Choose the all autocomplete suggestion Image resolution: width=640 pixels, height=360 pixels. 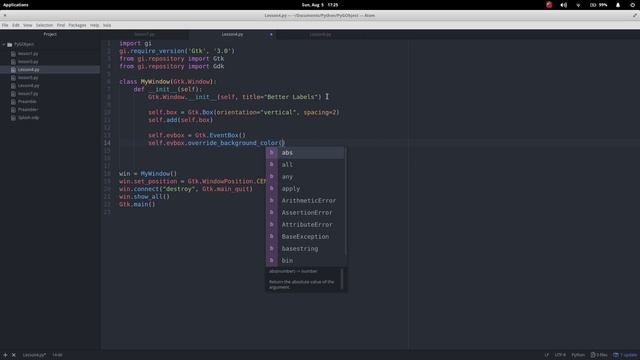click(x=305, y=164)
